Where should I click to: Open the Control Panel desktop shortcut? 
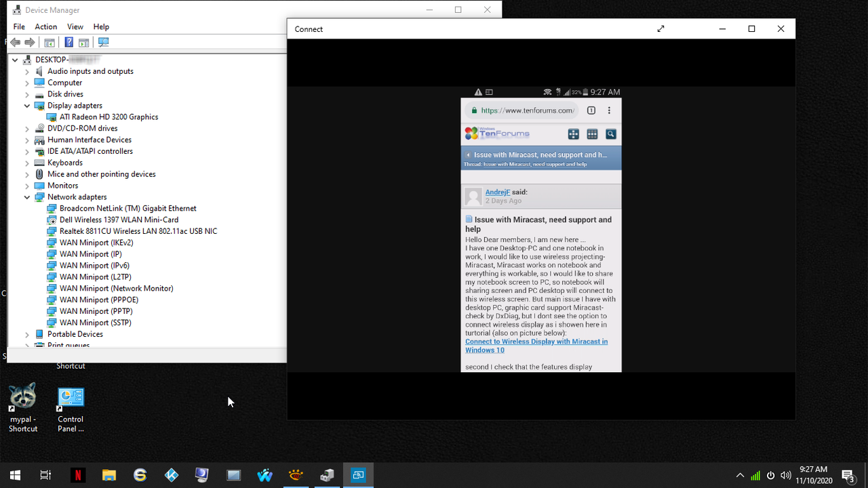pyautogui.click(x=71, y=409)
